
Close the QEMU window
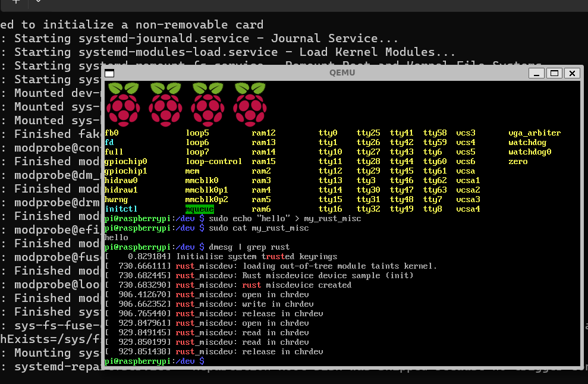573,73
